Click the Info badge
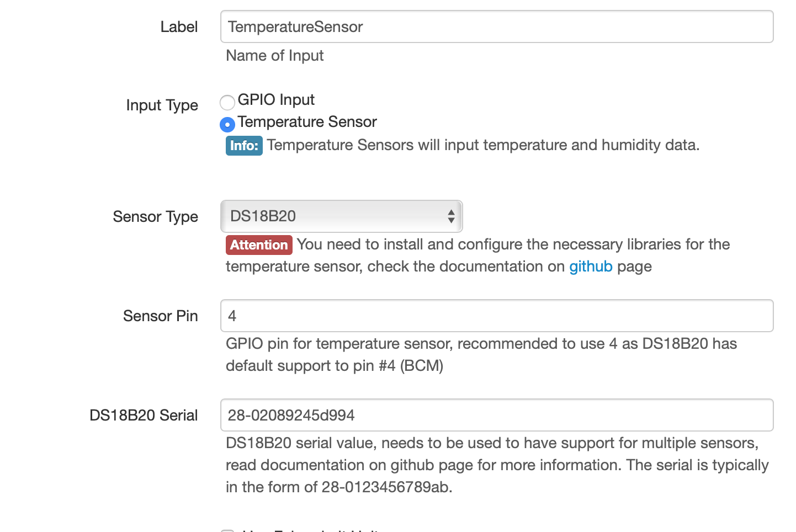This screenshot has height=532, width=796. [x=244, y=145]
